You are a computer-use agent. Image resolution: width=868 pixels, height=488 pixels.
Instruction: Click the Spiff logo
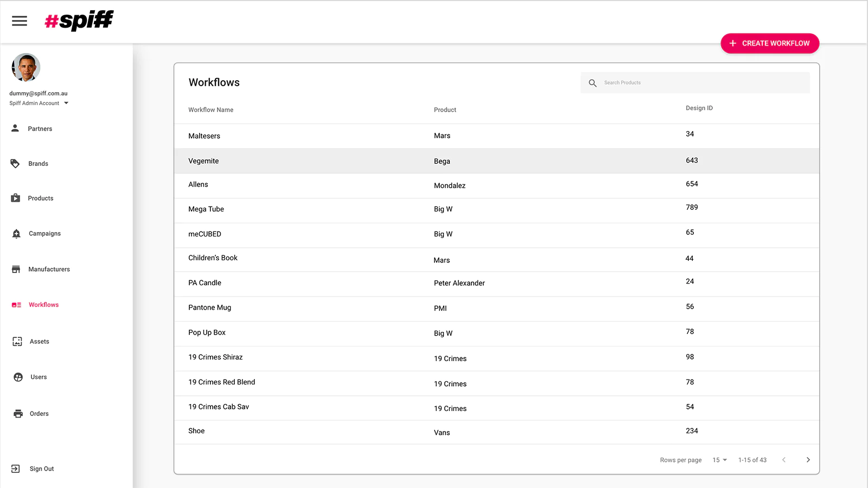(79, 21)
